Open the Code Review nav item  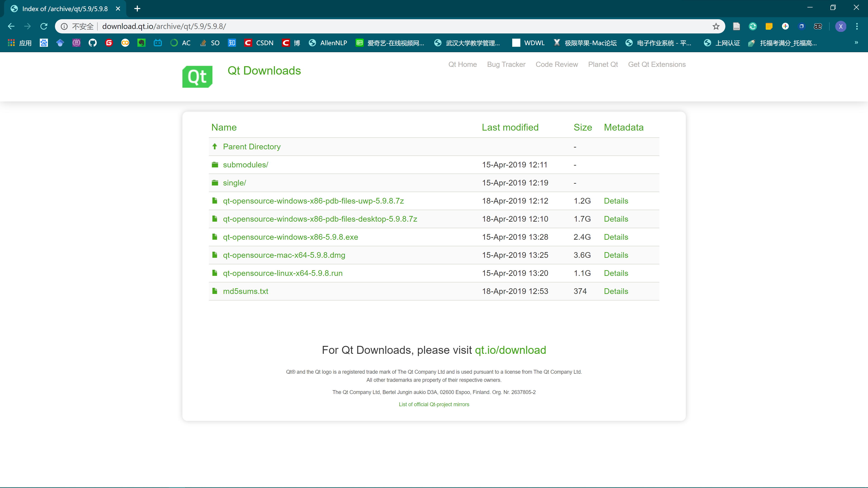[557, 64]
